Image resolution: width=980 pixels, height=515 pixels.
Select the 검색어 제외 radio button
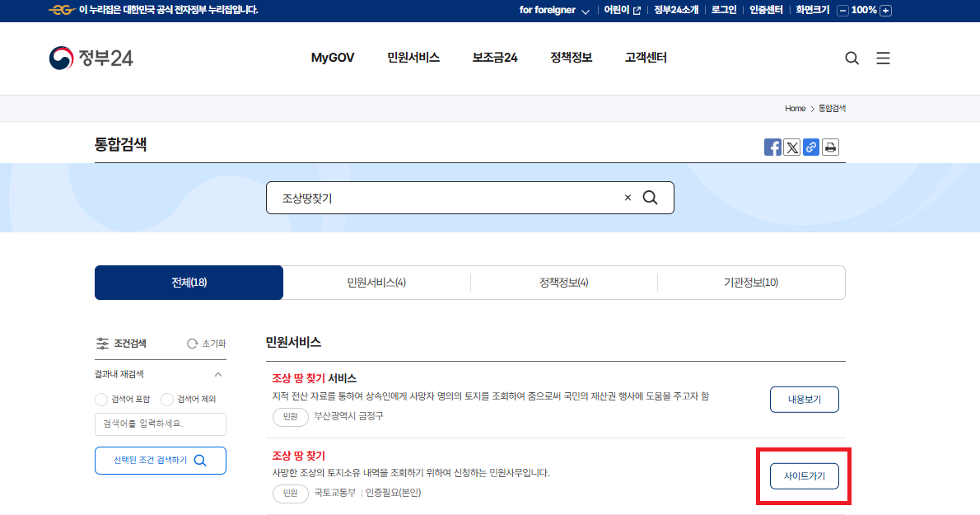pos(166,398)
